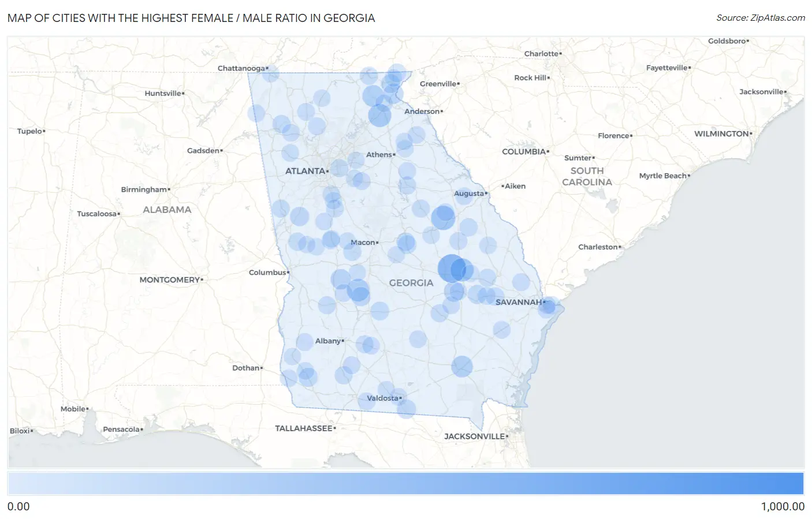Click the color gradient legend bar
812x519 pixels.
(405, 484)
